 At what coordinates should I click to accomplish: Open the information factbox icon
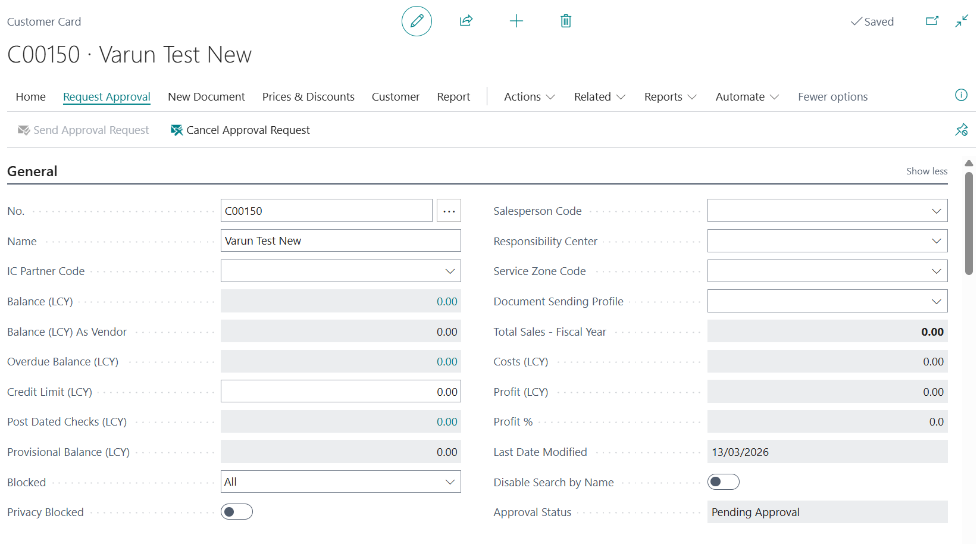960,95
